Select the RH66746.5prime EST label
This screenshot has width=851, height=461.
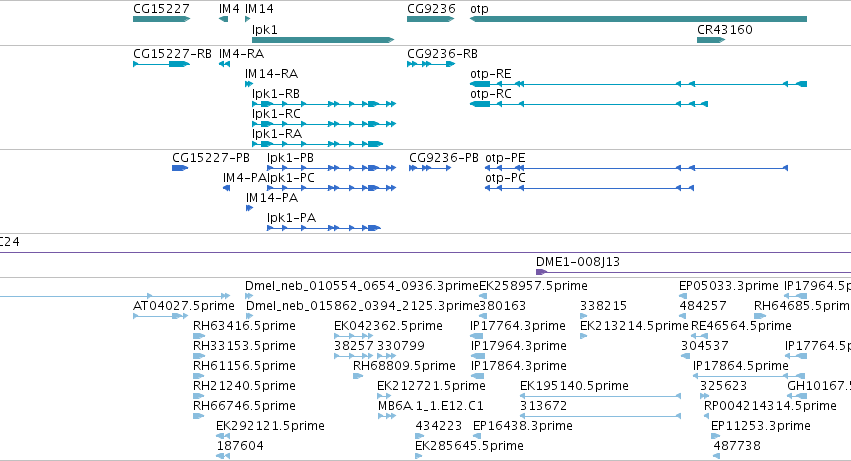point(244,406)
